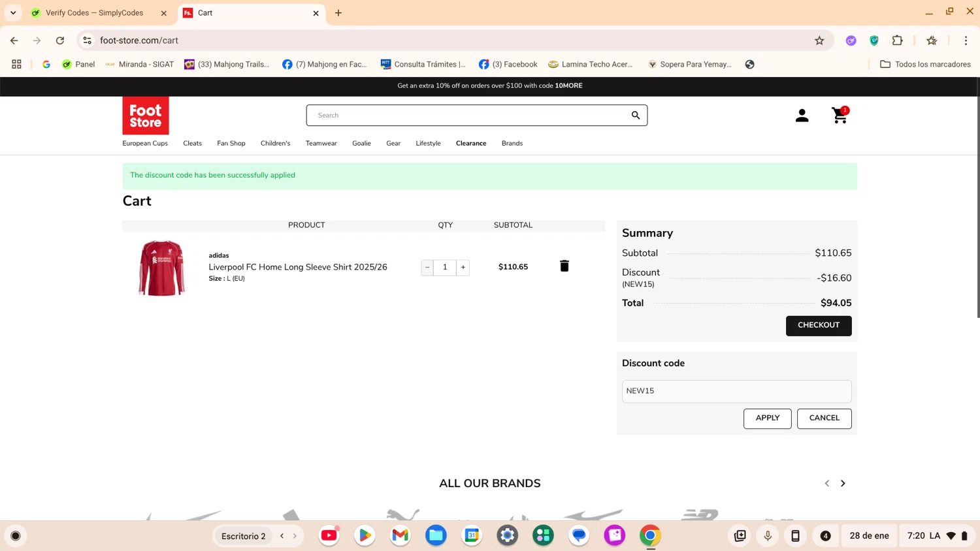Open the Gear menu
The image size is (980, 551).
(393, 143)
